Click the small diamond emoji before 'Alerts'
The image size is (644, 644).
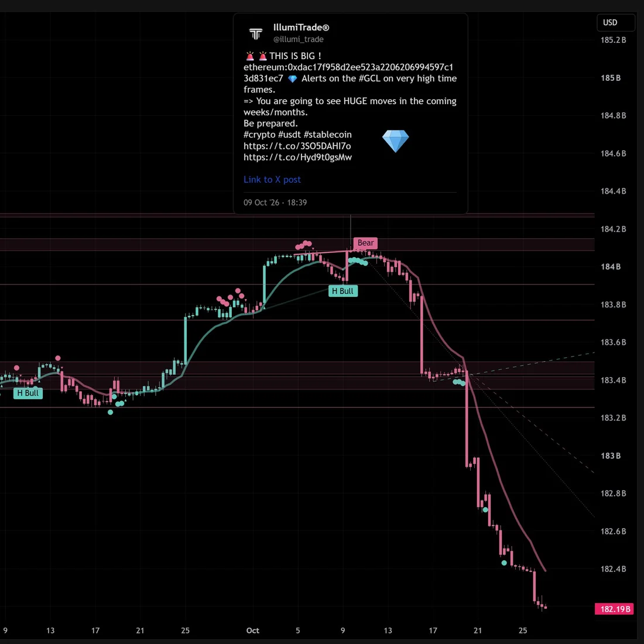coord(292,79)
